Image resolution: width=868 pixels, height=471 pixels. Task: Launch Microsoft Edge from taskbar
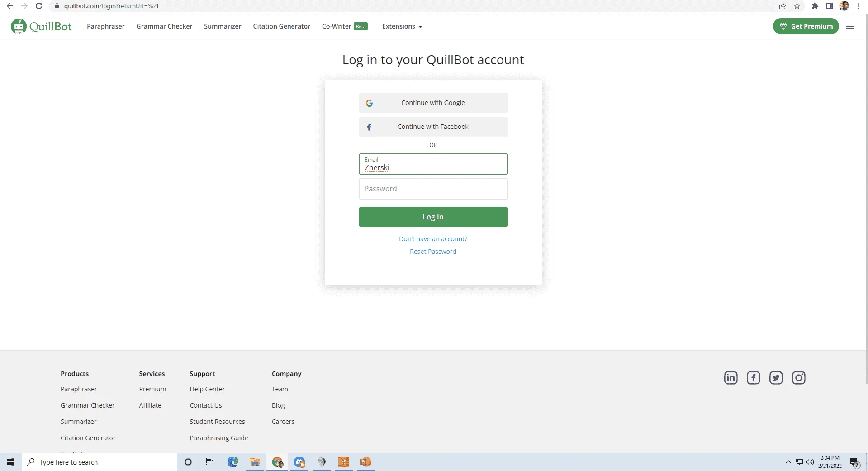point(233,462)
